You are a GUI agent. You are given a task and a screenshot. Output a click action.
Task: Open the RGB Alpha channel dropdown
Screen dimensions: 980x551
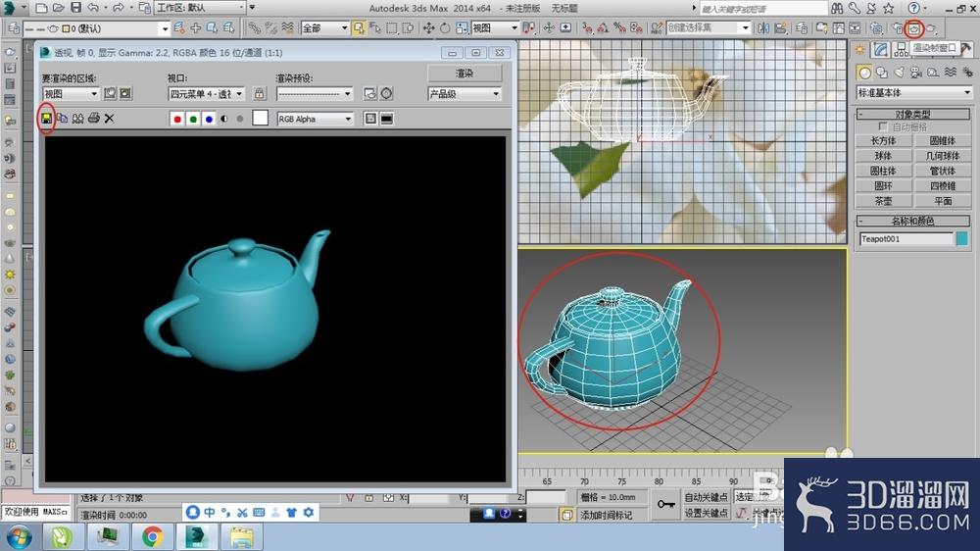point(315,119)
